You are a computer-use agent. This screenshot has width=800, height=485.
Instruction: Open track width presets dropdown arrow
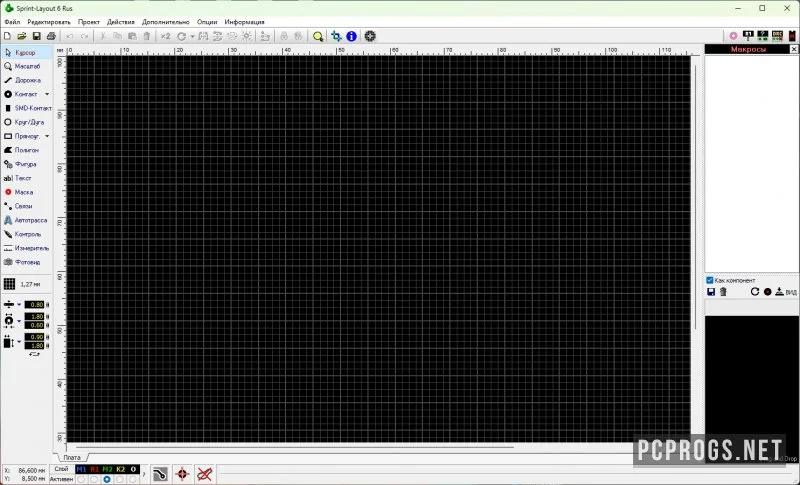(19, 304)
